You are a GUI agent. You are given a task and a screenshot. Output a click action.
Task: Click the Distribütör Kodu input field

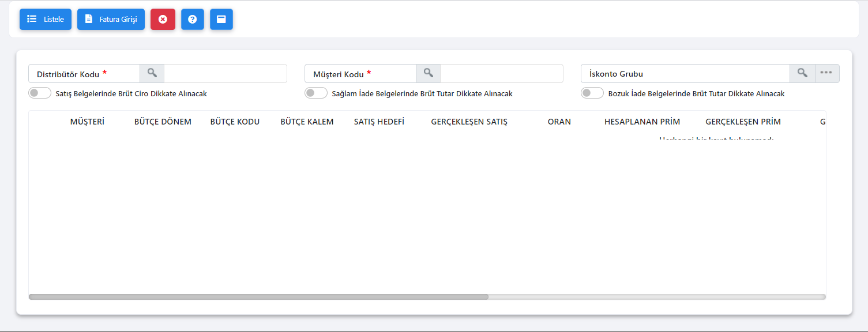point(225,73)
